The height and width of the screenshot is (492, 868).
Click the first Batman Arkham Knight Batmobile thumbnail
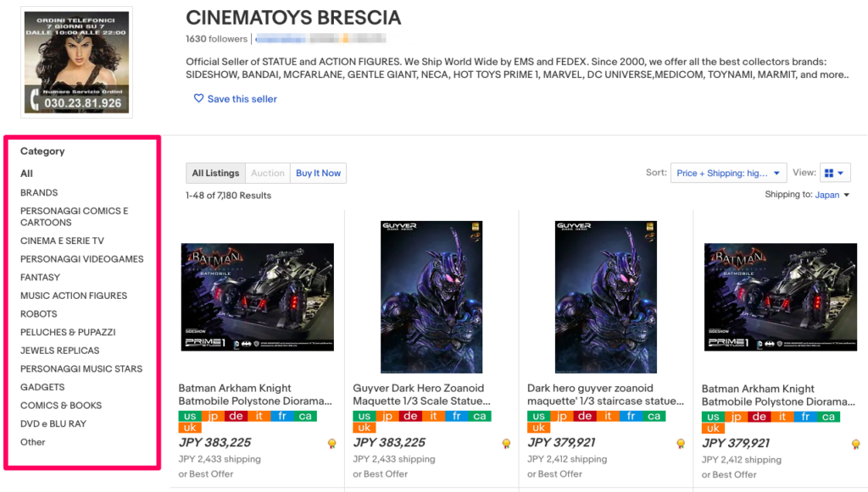(258, 297)
